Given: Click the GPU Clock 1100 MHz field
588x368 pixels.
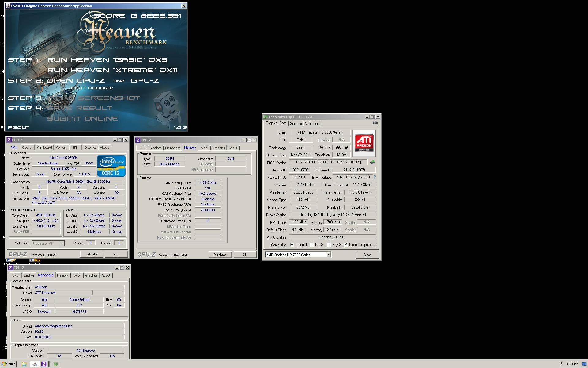Looking at the screenshot, I should coord(299,222).
